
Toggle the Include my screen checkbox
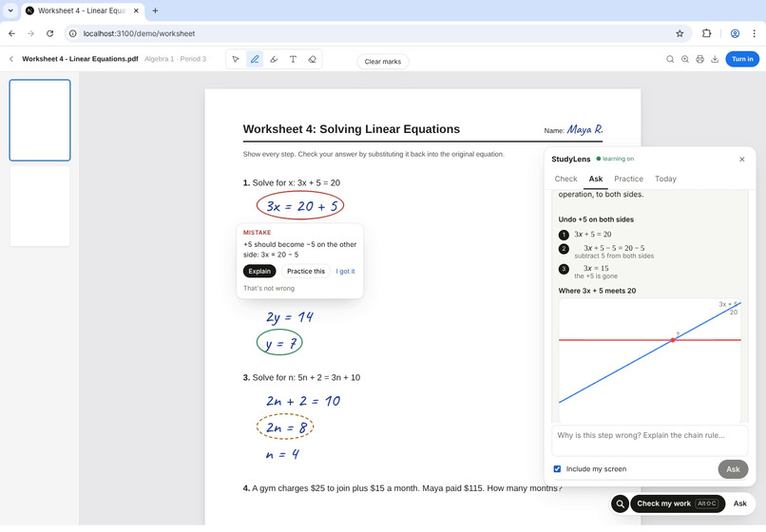coord(557,469)
